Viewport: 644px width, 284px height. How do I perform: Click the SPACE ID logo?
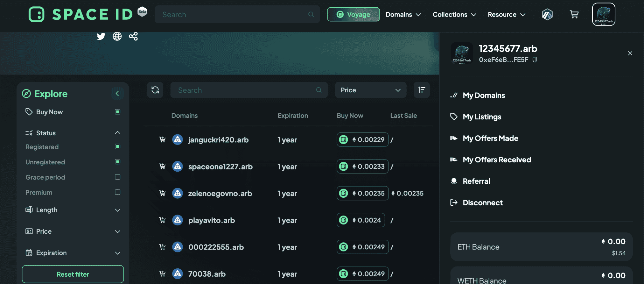point(81,14)
